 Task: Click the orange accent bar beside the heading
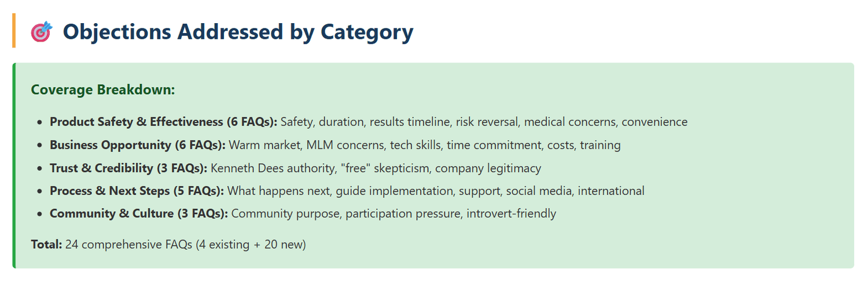tap(13, 31)
